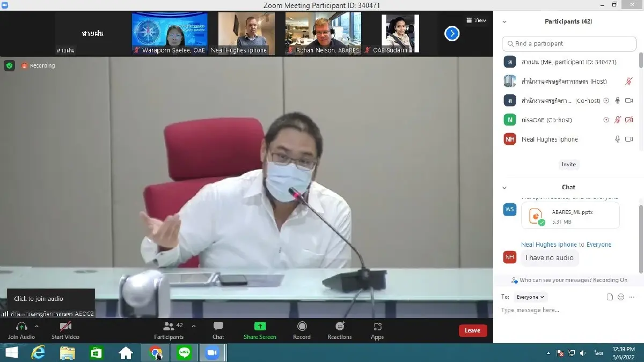
Task: Open the Windows Start menu
Action: tap(11, 352)
